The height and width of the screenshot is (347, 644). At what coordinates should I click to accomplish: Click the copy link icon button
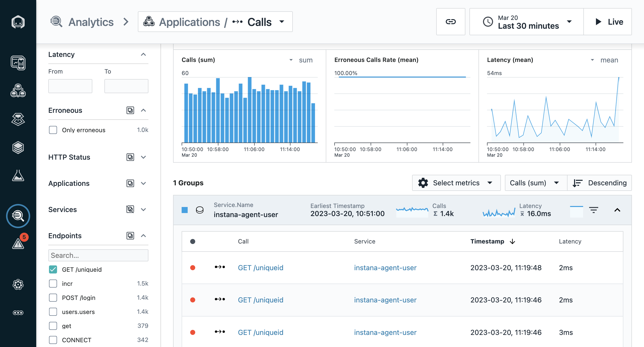coord(451,22)
